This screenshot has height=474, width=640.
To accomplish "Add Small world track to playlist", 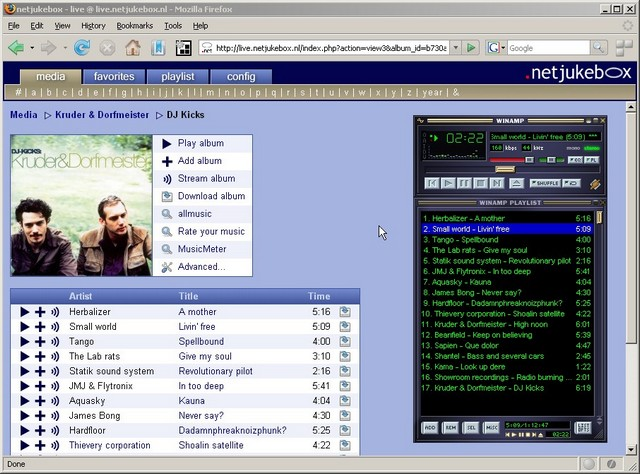I will (40, 327).
